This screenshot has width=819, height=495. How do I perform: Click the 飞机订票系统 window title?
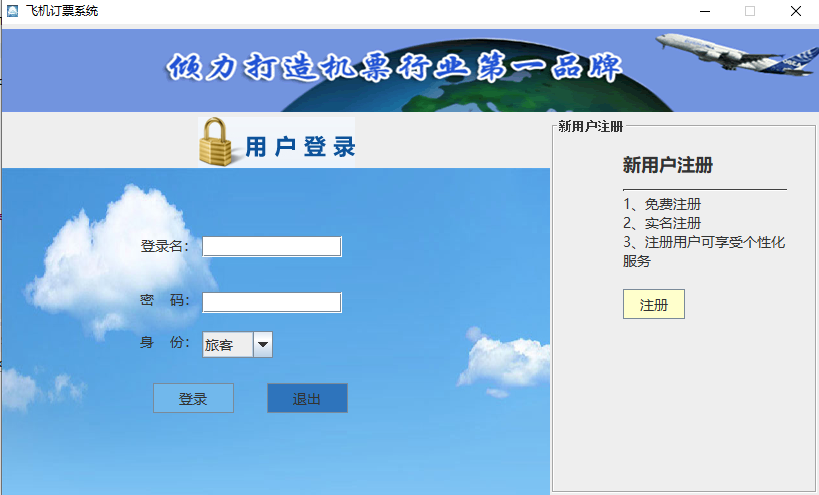pyautogui.click(x=62, y=11)
